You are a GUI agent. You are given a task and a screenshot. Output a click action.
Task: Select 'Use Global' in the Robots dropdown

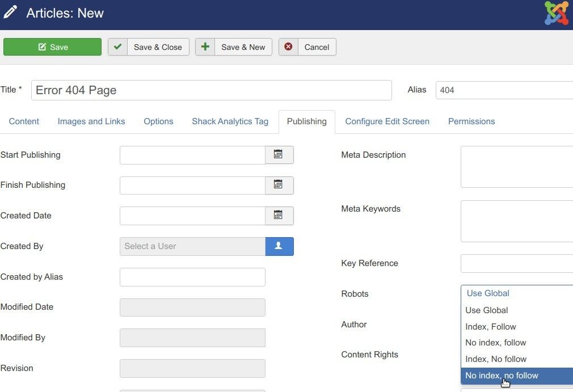pos(486,310)
